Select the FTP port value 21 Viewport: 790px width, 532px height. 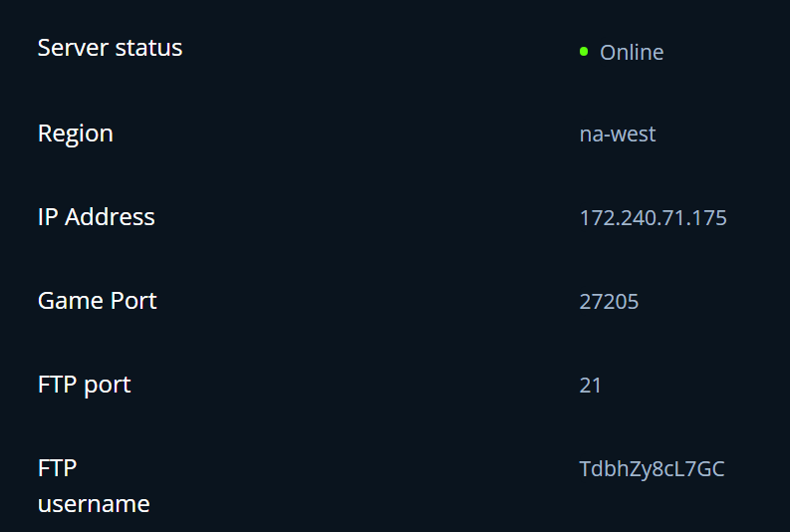coord(591,385)
